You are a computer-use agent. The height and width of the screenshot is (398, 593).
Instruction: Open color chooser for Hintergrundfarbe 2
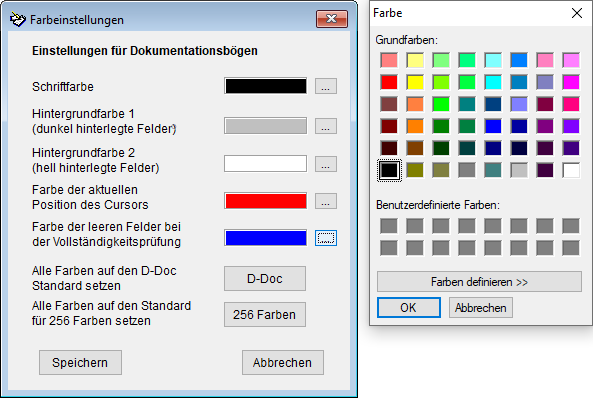(x=326, y=164)
